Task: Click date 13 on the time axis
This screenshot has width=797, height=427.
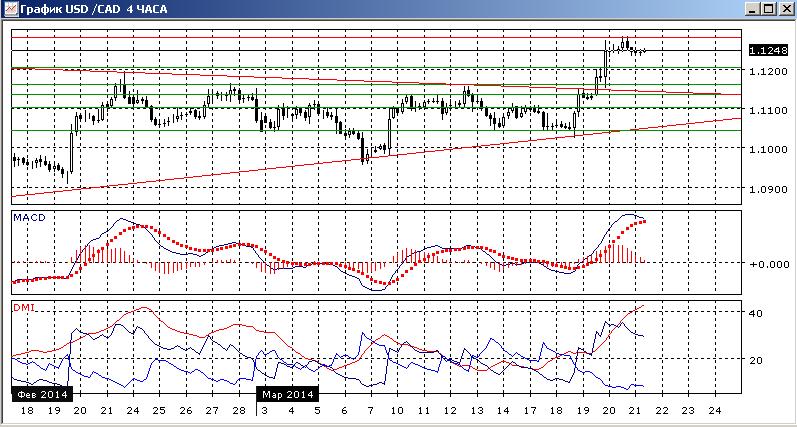Action: (x=476, y=411)
